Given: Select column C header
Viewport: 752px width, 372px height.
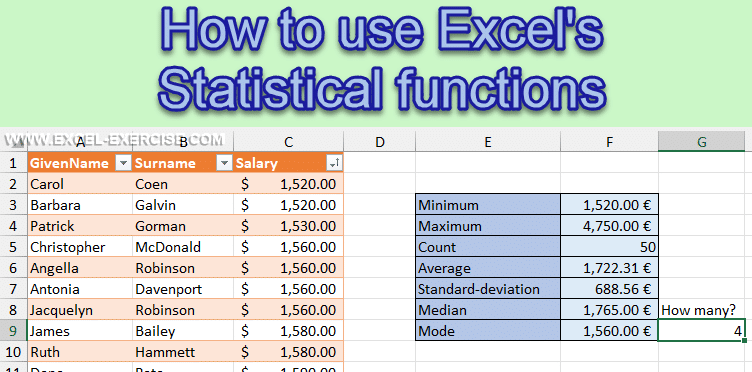Looking at the screenshot, I should (x=288, y=141).
